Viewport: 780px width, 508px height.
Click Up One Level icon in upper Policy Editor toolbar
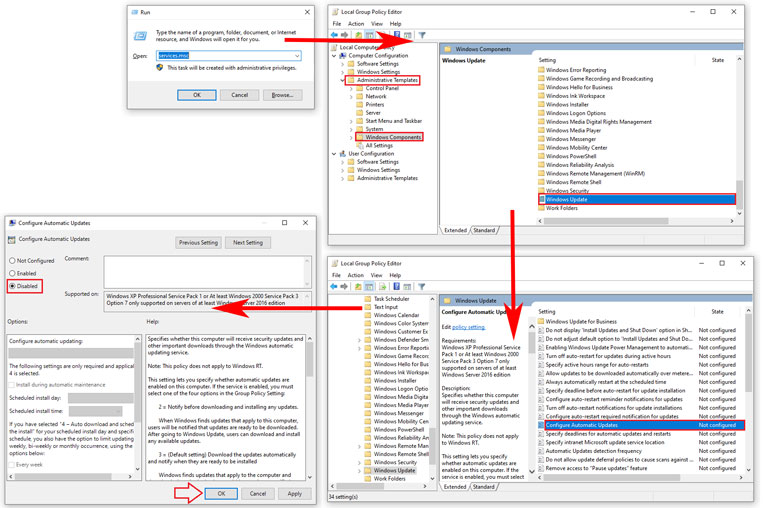[358, 35]
